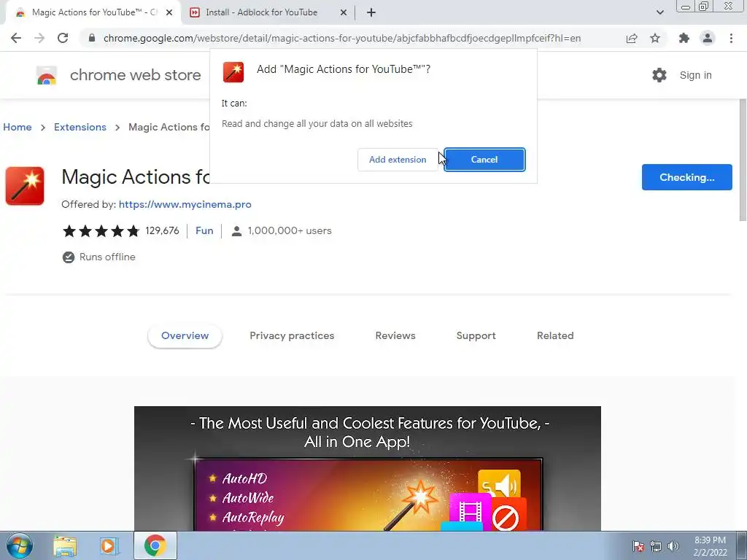This screenshot has width=747, height=560.
Task: Switch to the Install - Adblock for YouTube tab
Action: pyautogui.click(x=268, y=12)
